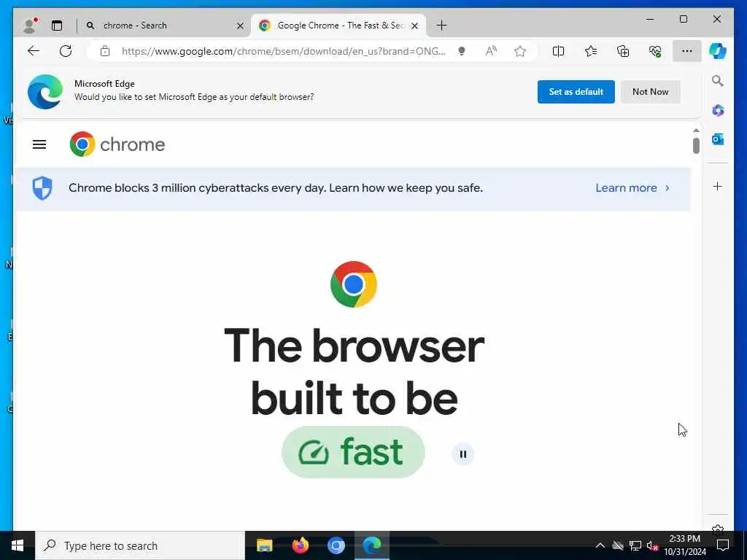Open the Copilot sidebar icon
The image size is (747, 560).
(x=718, y=51)
